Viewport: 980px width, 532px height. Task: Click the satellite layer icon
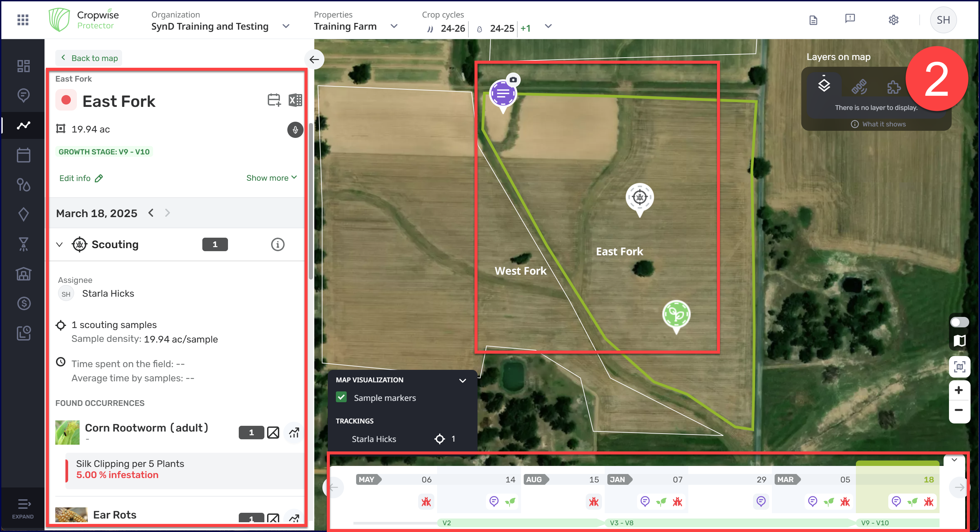(859, 87)
